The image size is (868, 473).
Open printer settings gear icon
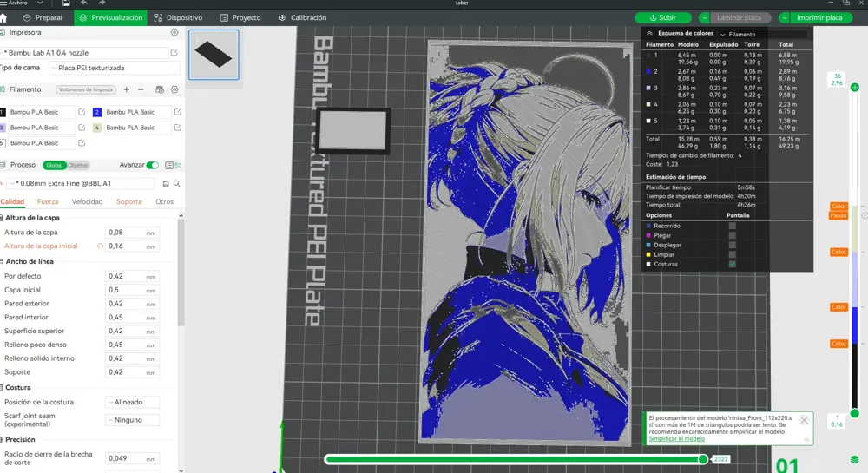(x=174, y=33)
